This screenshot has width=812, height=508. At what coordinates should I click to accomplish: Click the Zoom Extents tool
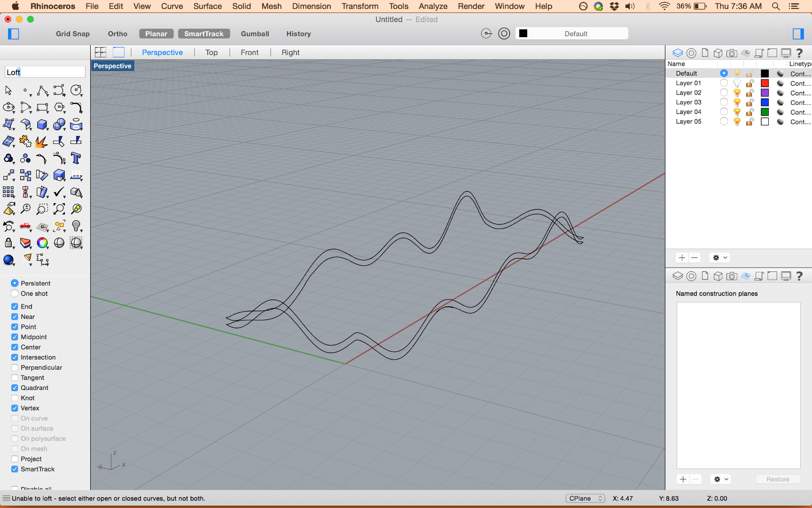59,209
